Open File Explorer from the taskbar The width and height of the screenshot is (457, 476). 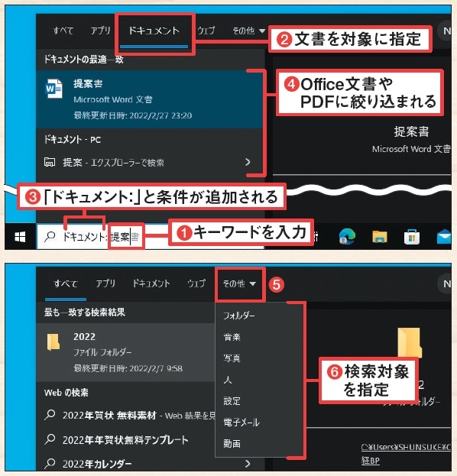click(x=380, y=237)
